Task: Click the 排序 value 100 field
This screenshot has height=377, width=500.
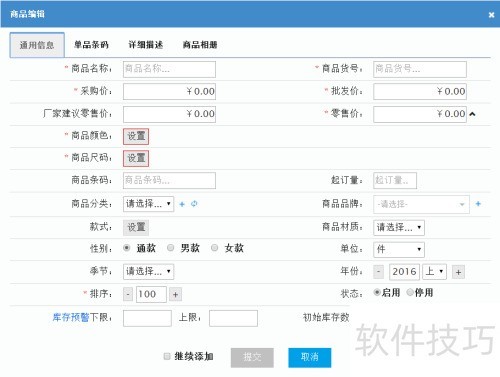Action: pyautogui.click(x=151, y=294)
